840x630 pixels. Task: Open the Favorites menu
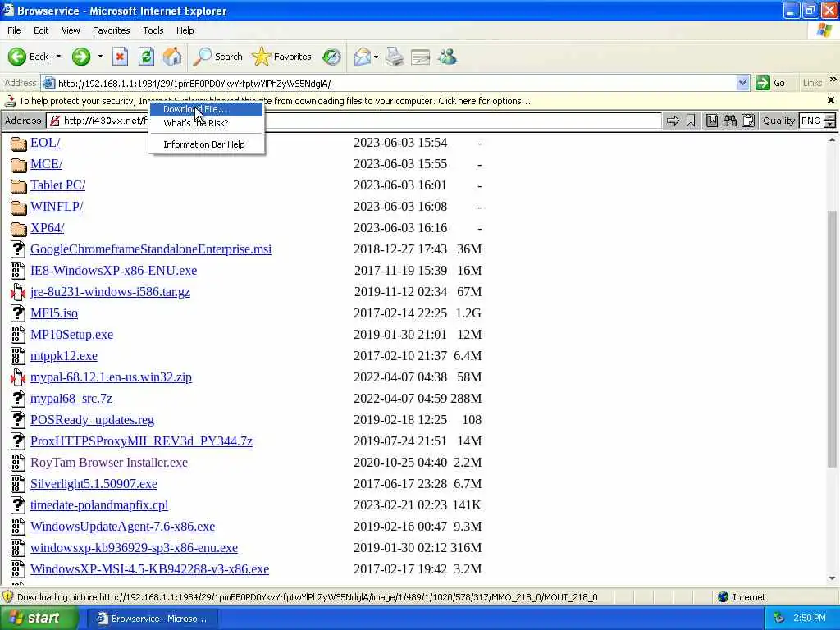(x=112, y=30)
